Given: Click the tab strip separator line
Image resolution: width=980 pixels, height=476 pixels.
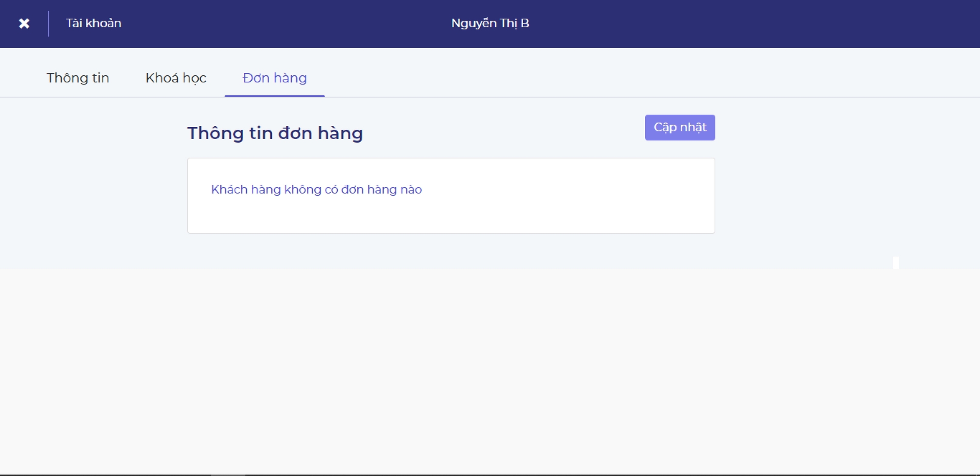Looking at the screenshot, I should coord(638,97).
